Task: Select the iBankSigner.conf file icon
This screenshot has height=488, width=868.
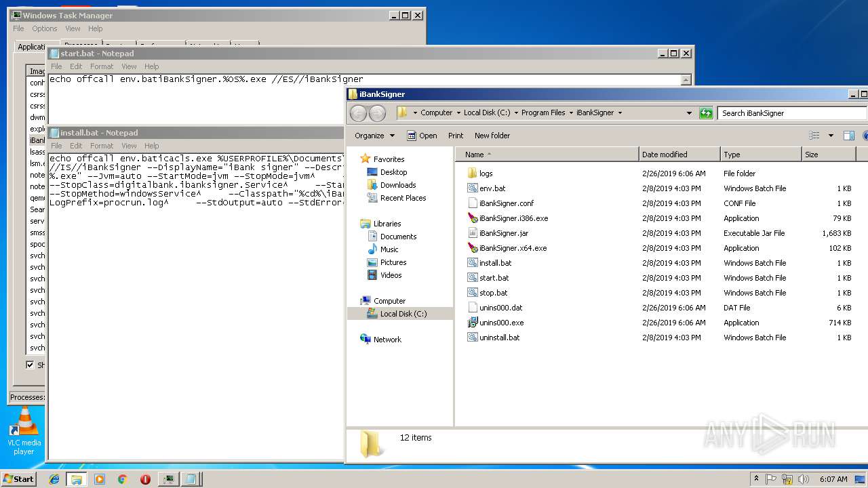Action: 473,203
